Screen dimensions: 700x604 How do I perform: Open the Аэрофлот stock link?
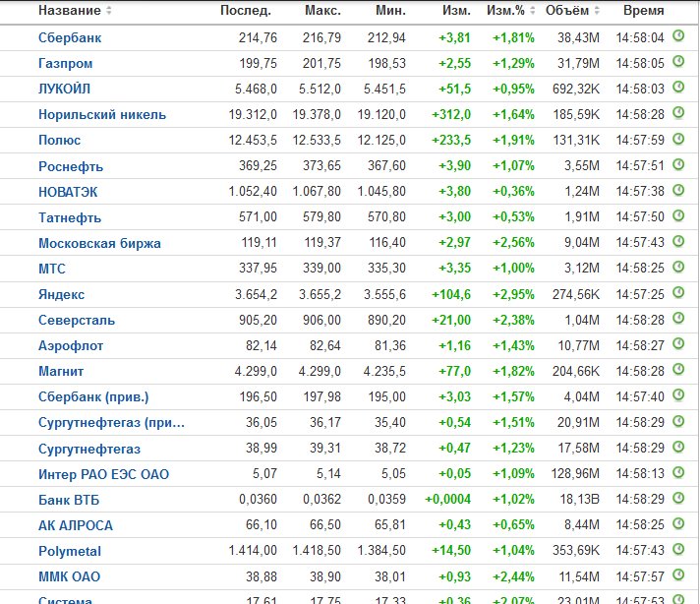[71, 346]
